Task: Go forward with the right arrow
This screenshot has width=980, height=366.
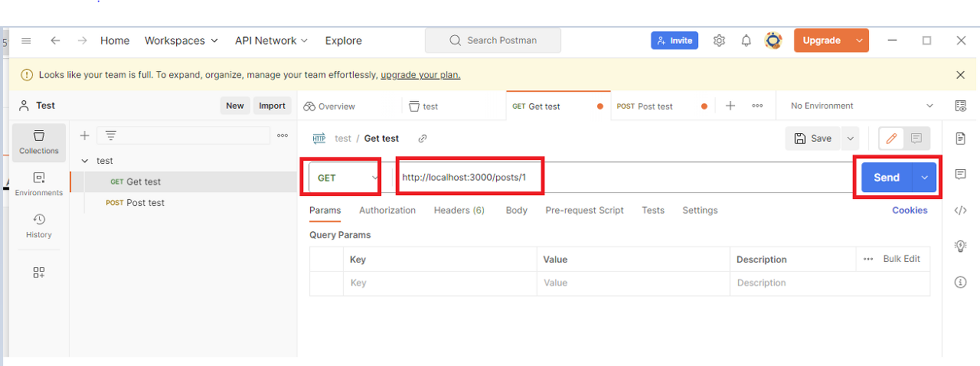Action: (x=82, y=41)
